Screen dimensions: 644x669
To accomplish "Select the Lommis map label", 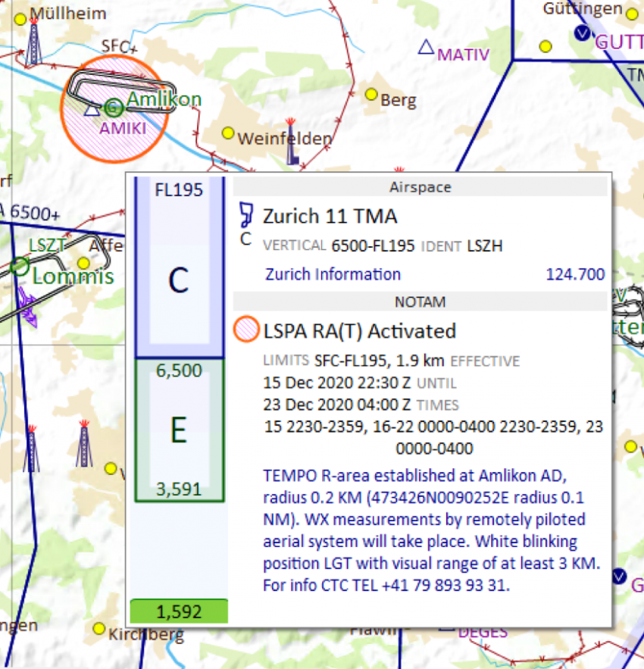I will (x=73, y=276).
